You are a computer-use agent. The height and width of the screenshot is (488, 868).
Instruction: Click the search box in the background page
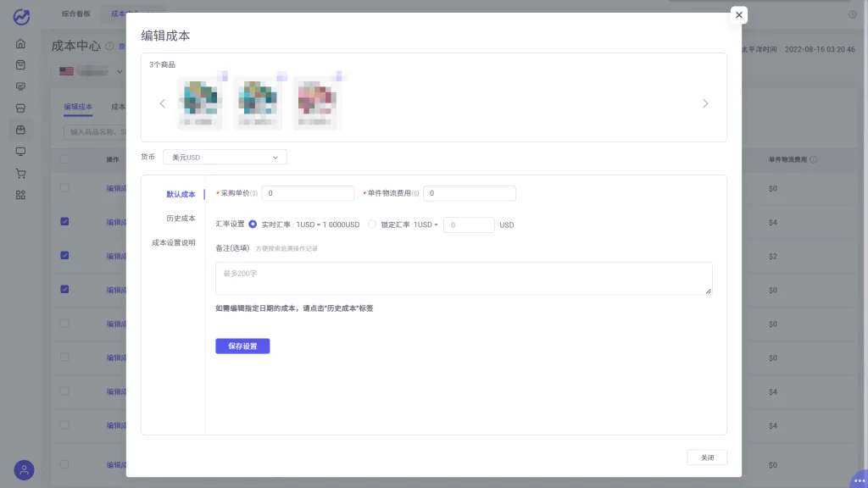pos(95,131)
